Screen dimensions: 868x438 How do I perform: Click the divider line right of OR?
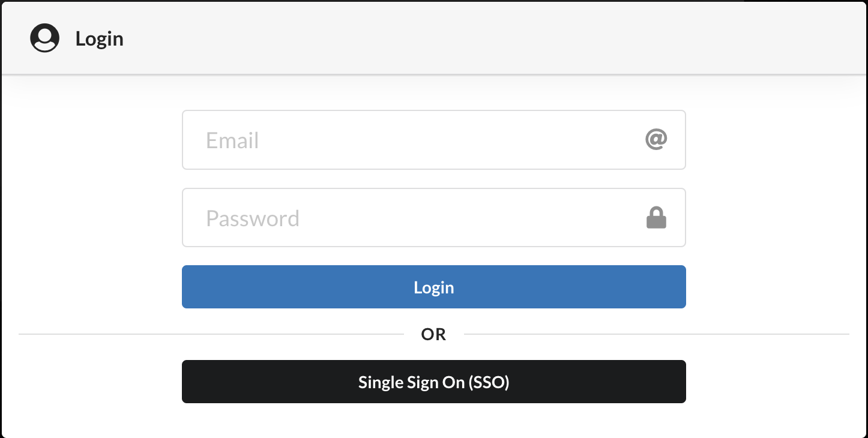point(654,334)
